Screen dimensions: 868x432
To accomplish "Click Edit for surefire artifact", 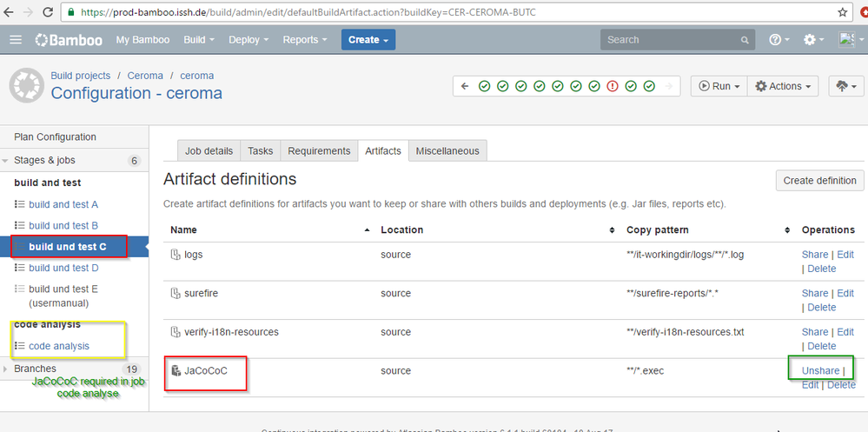I will 845,294.
